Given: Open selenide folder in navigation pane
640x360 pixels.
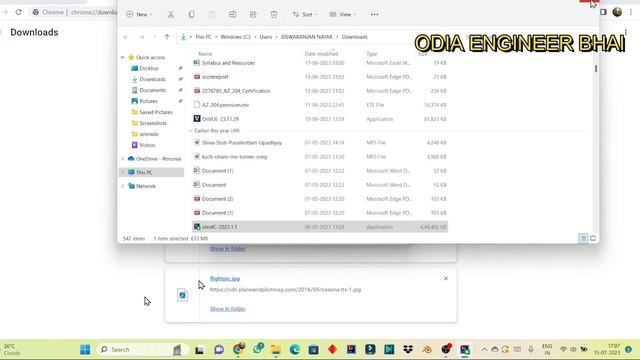Looking at the screenshot, I should pos(149,134).
